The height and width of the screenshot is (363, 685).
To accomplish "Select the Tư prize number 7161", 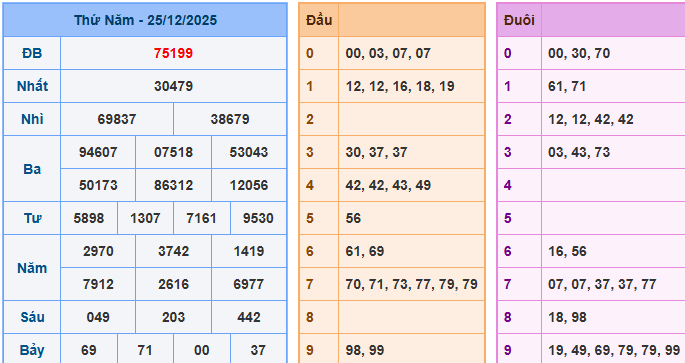I will point(201,218).
